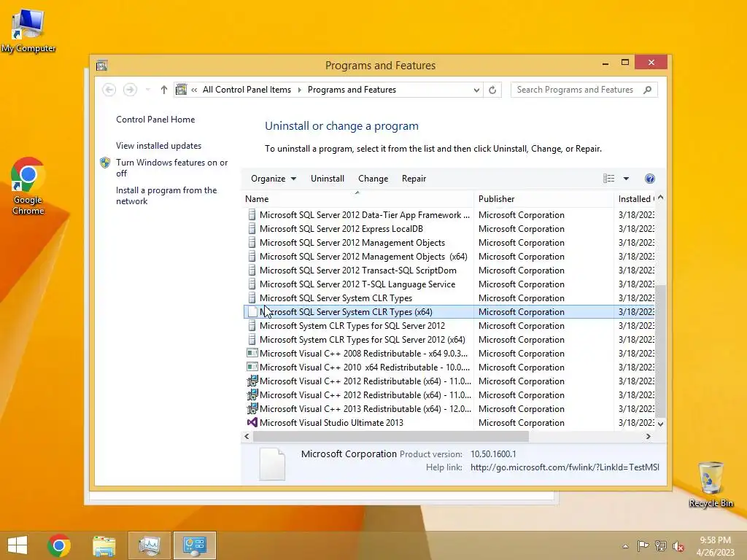
Task: Expand the breadcrumb overflow chevron
Action: 194,90
